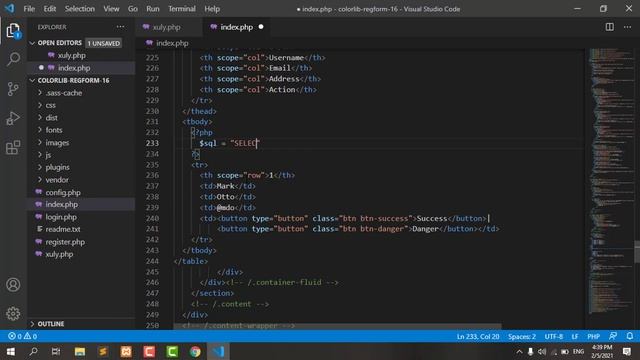Open the Run menu
This screenshot has height=360, width=640.
click(x=153, y=9)
